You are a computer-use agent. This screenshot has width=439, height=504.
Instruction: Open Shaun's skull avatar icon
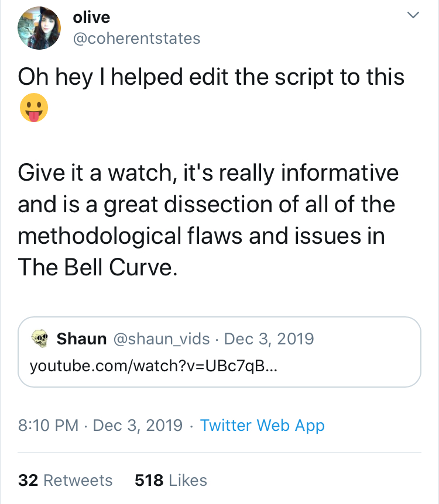click(x=40, y=339)
